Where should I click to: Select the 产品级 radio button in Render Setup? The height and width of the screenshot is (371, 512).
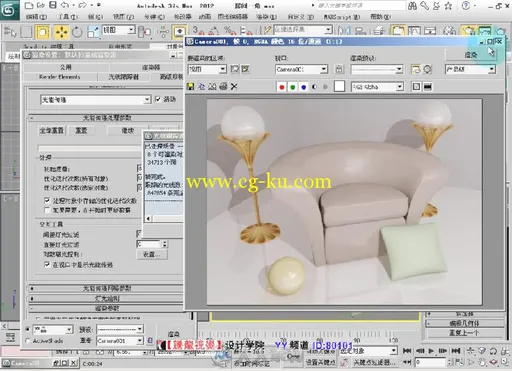click(28, 329)
